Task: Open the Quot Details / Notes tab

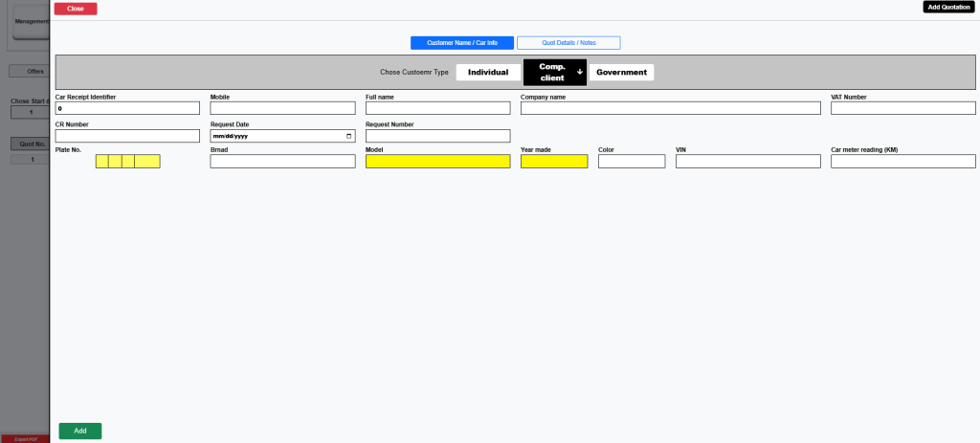Action: click(568, 43)
